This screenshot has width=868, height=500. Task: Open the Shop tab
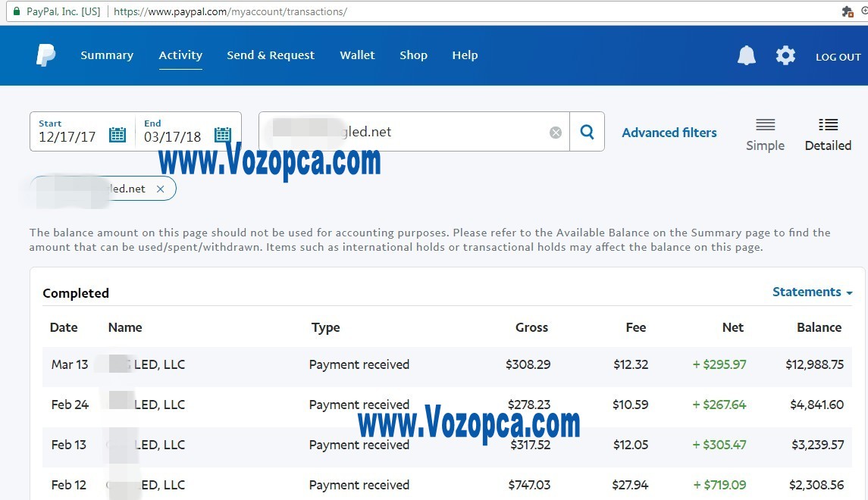(413, 55)
